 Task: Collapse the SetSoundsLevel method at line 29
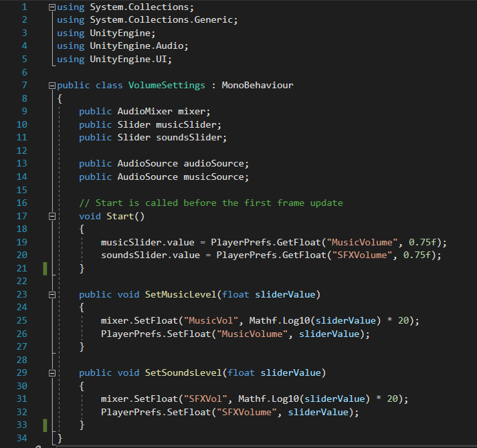pyautogui.click(x=52, y=373)
